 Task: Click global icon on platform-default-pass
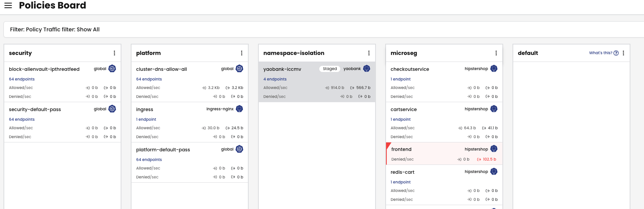pos(239,149)
